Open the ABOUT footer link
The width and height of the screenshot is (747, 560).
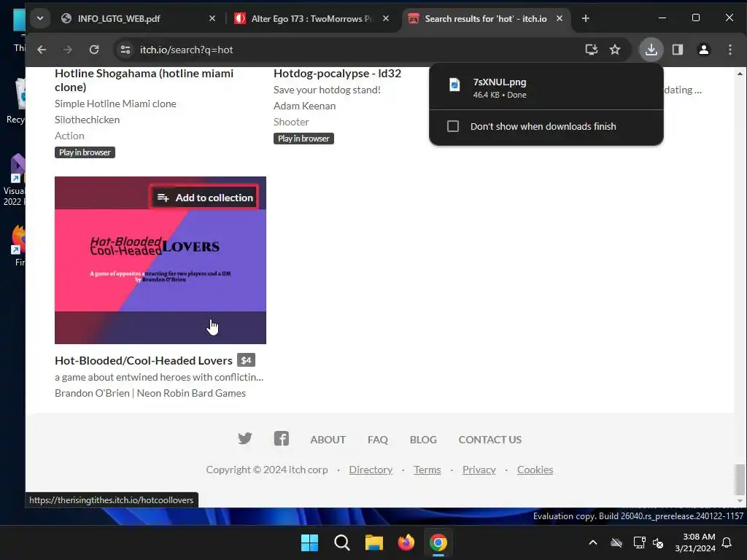(x=328, y=440)
